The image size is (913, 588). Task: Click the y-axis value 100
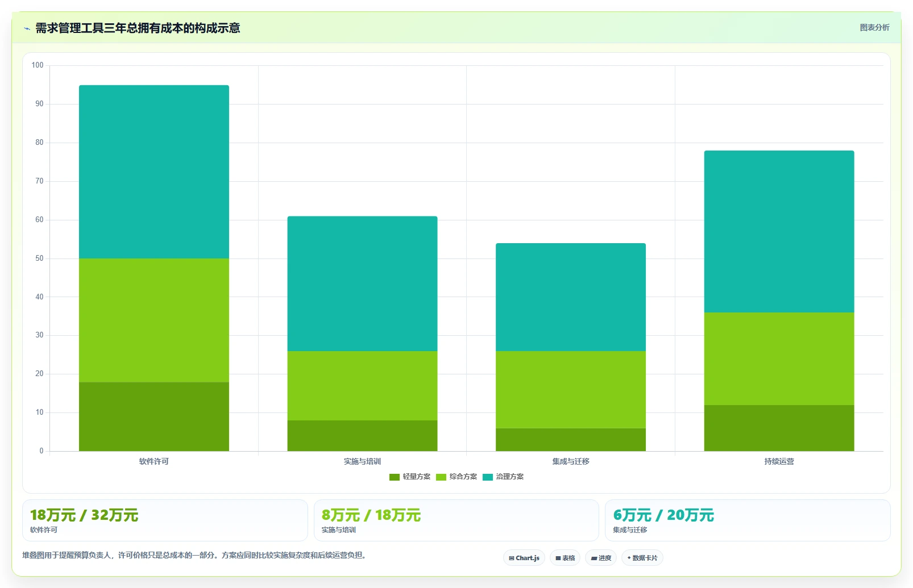pyautogui.click(x=38, y=65)
